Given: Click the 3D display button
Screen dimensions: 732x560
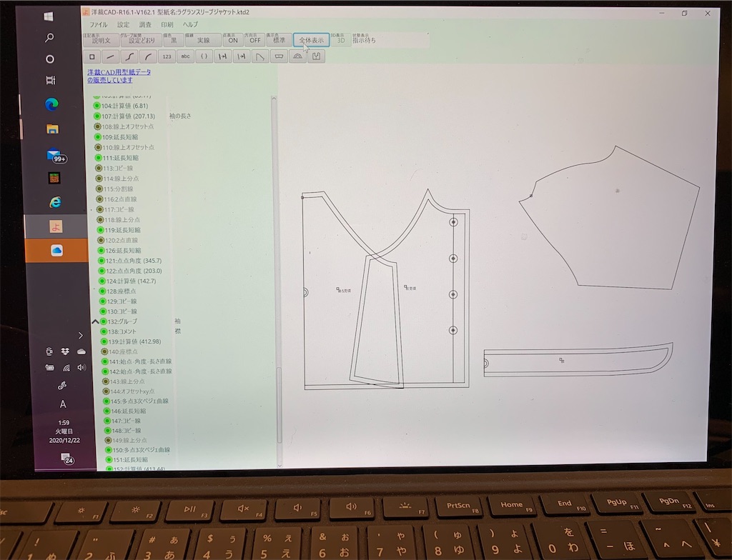Looking at the screenshot, I should (341, 40).
